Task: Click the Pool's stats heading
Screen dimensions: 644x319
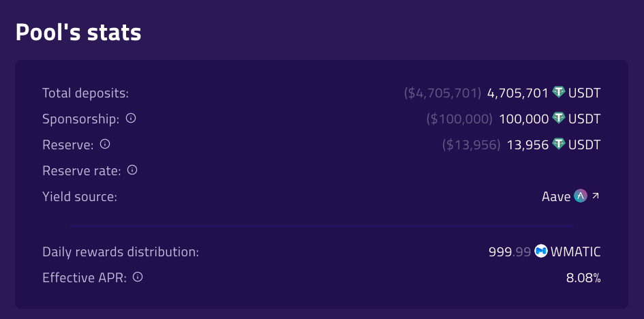Action: pyautogui.click(x=78, y=32)
